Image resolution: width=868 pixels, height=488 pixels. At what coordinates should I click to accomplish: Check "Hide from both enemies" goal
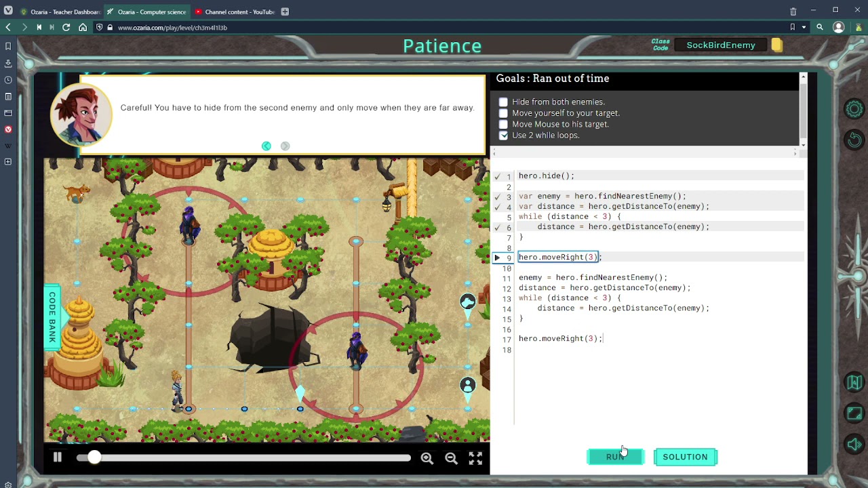click(x=503, y=102)
